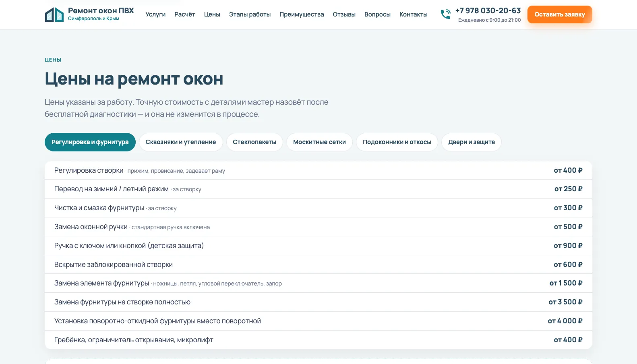Click Замена фурнитуры на створке полностью
The width and height of the screenshot is (637, 364).
point(318,302)
